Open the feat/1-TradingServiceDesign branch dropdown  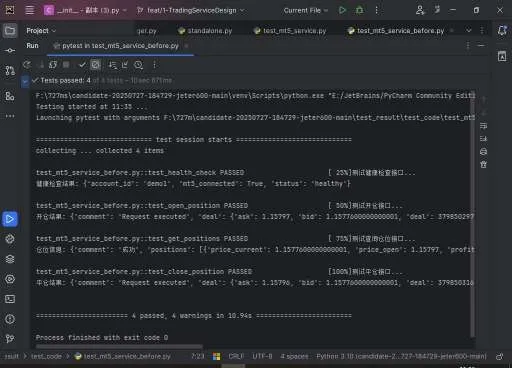pyautogui.click(x=191, y=10)
